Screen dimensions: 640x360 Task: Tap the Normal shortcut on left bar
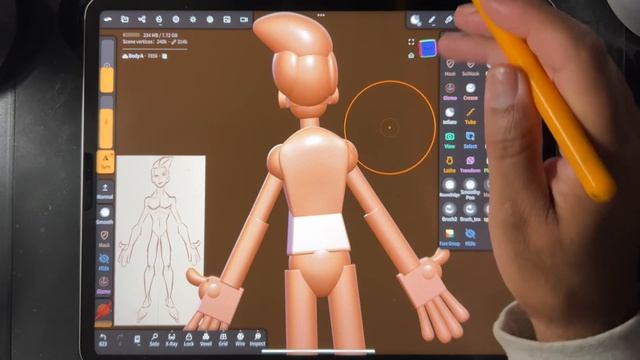tap(105, 191)
